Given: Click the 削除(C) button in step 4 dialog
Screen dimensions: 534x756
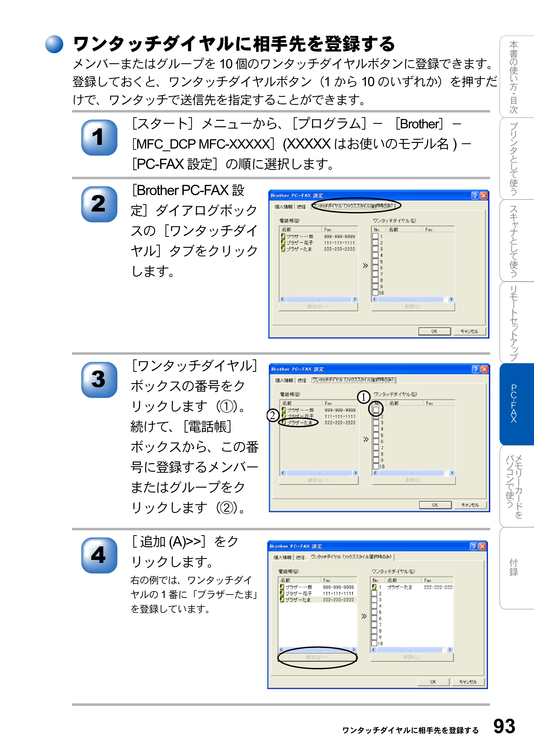Looking at the screenshot, I should [x=412, y=657].
